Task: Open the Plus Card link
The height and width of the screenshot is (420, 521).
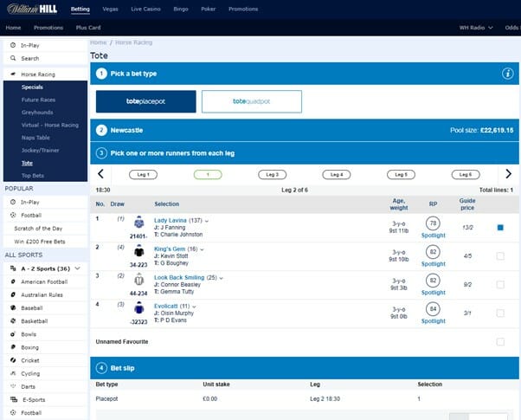Action: 88,28
